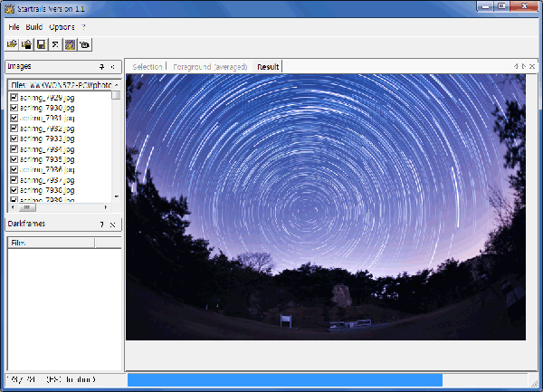This screenshot has height=392, width=543.
Task: Select file name acrimg_7930.jpg
Action: coord(47,108)
